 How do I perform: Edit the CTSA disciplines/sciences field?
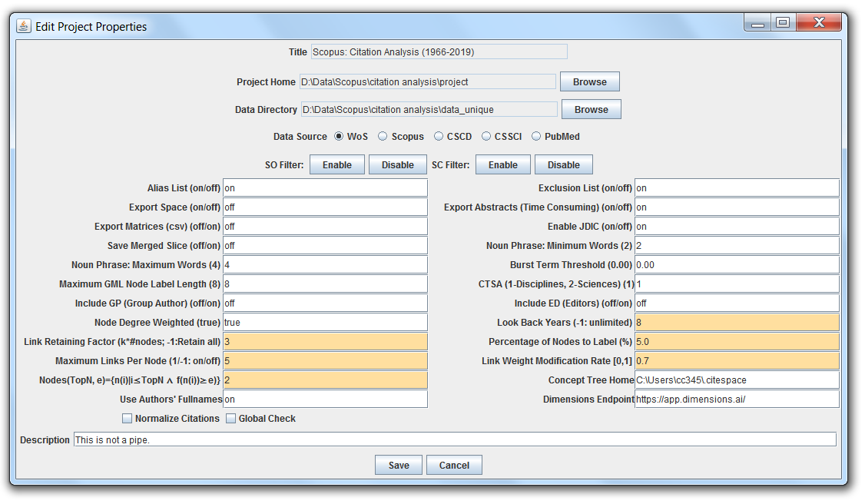point(737,284)
